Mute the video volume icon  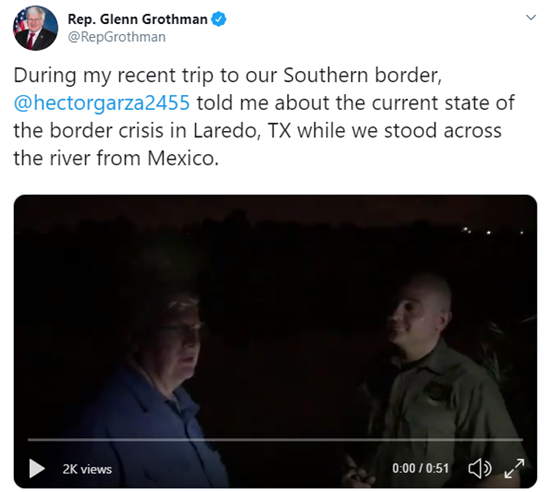tap(480, 469)
